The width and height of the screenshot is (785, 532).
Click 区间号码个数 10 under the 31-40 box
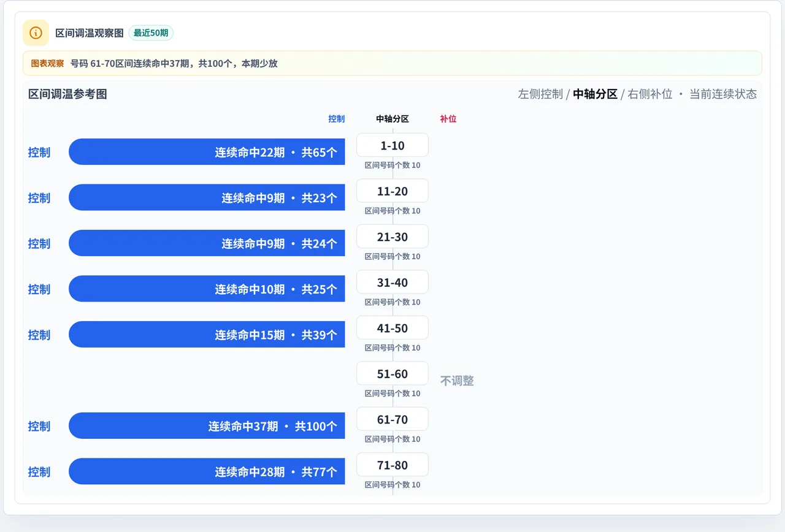coord(392,302)
